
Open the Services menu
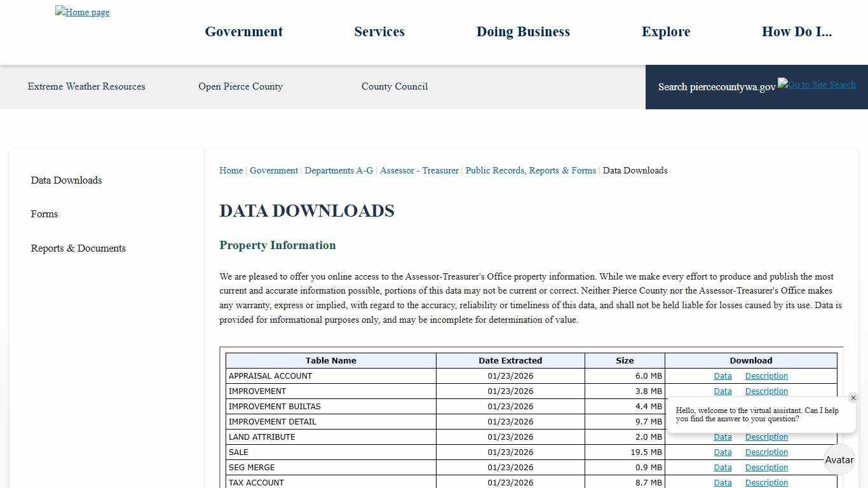(x=379, y=32)
